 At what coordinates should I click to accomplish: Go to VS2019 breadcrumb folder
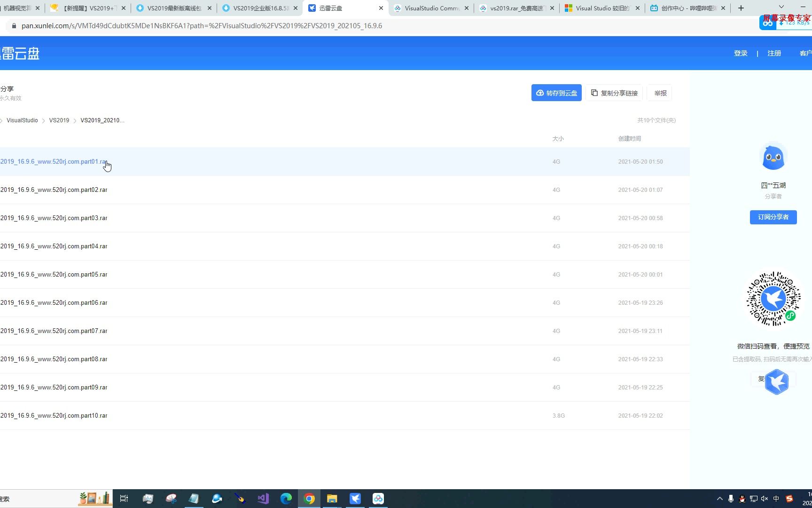click(x=59, y=120)
